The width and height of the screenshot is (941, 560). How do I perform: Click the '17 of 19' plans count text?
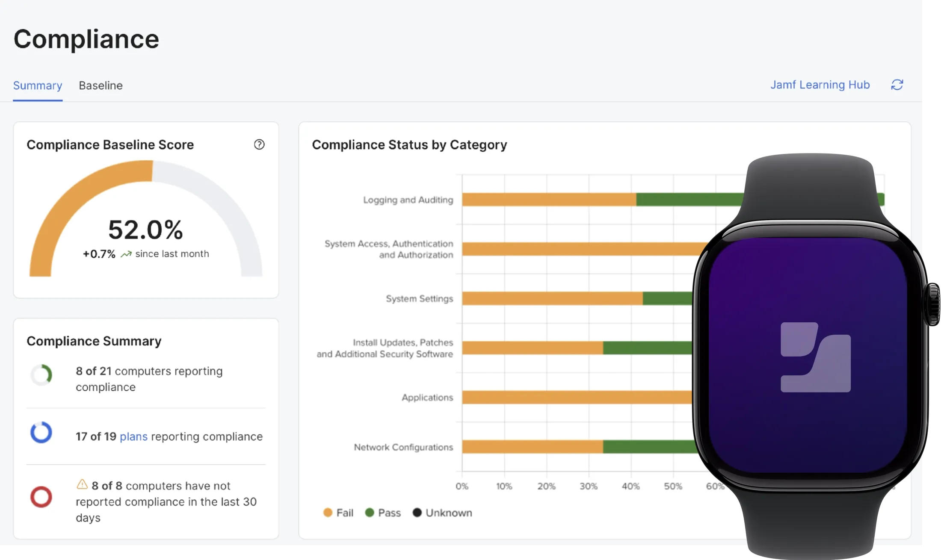[96, 436]
